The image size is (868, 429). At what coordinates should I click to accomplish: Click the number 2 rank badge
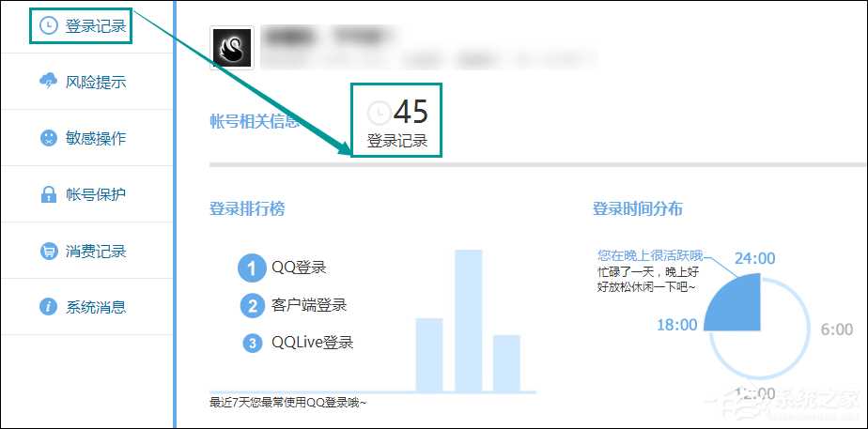click(x=253, y=306)
